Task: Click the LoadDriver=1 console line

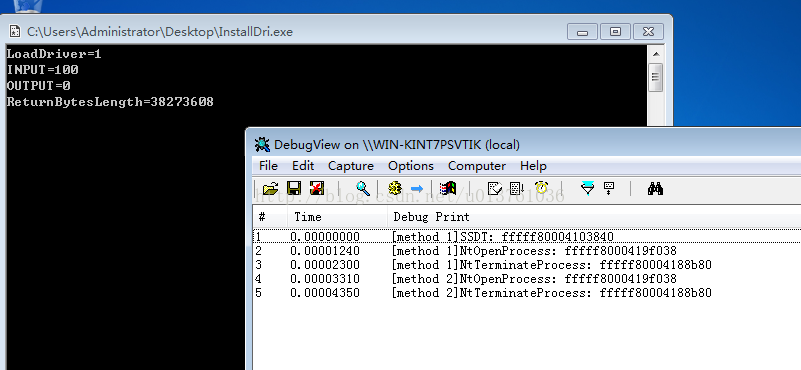Action: click(54, 54)
